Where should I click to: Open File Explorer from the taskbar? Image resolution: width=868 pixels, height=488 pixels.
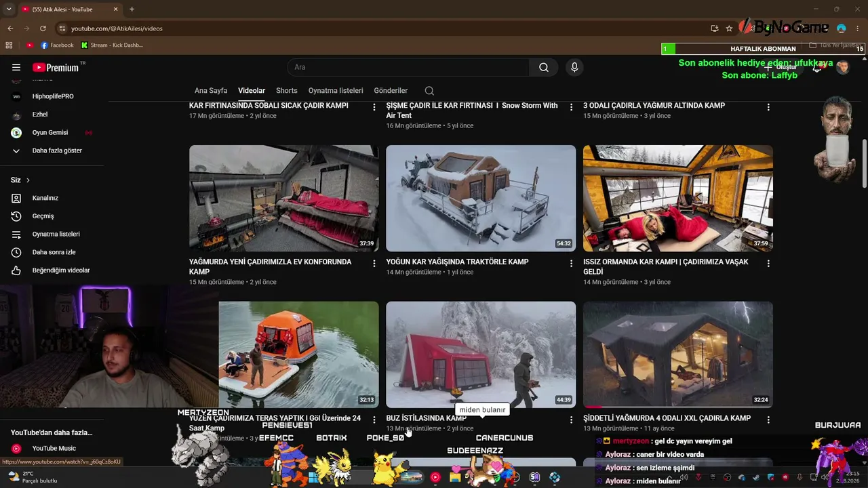(455, 477)
